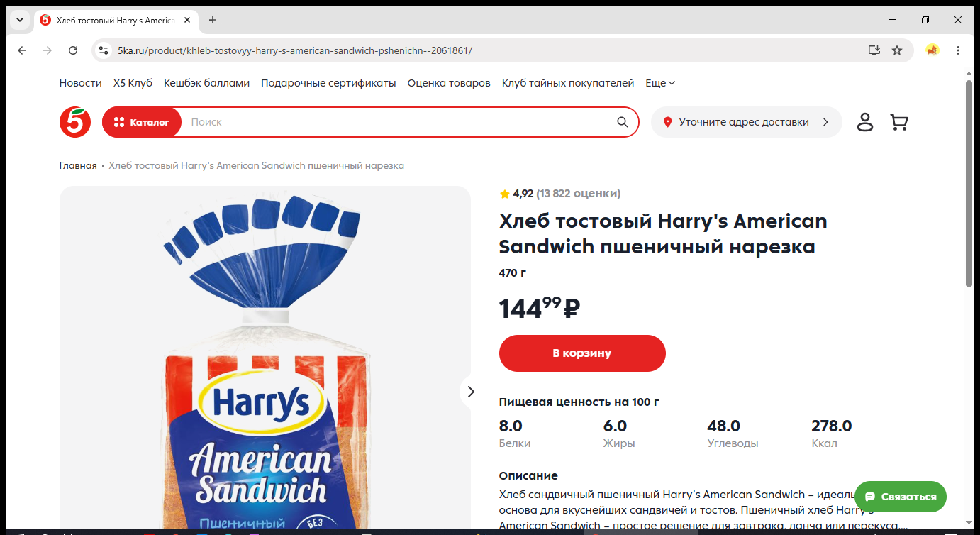Show next product image with arrow
Screen dimensions: 980x535
coord(470,392)
